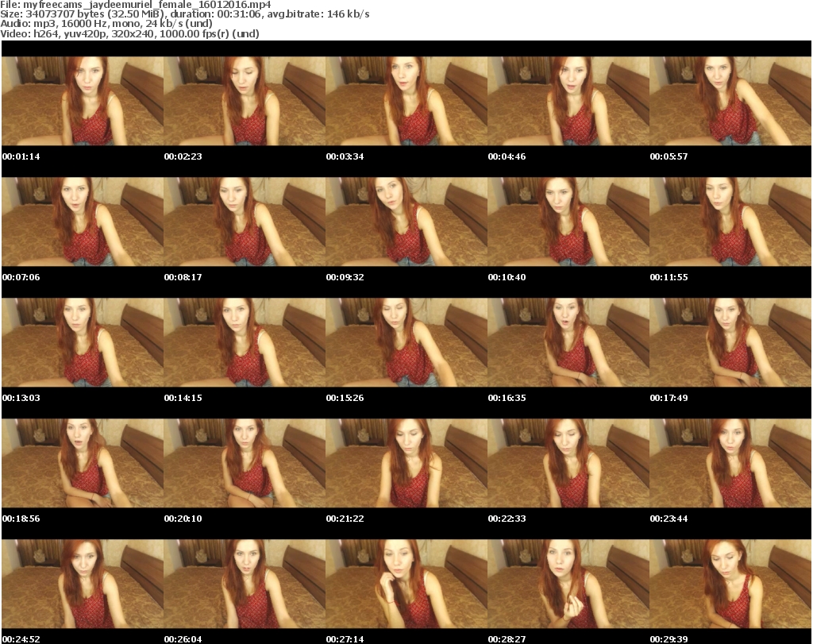The width and height of the screenshot is (813, 644).
Task: Click the 00:22:33 timestamp label
Action: coord(507,518)
